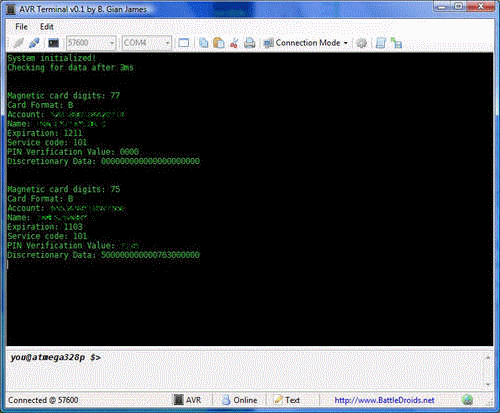The image size is (500, 413).
Task: Click the AVR status bar button
Action: [x=188, y=400]
